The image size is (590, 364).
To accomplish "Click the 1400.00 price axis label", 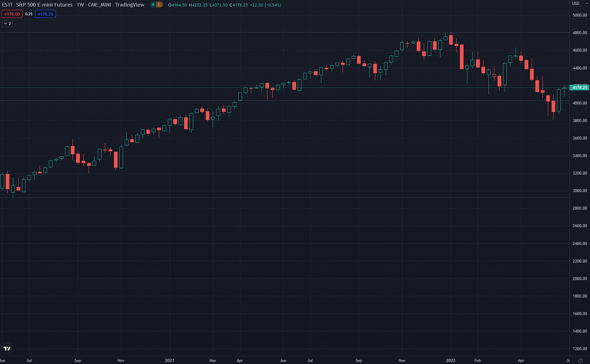I will (579, 331).
